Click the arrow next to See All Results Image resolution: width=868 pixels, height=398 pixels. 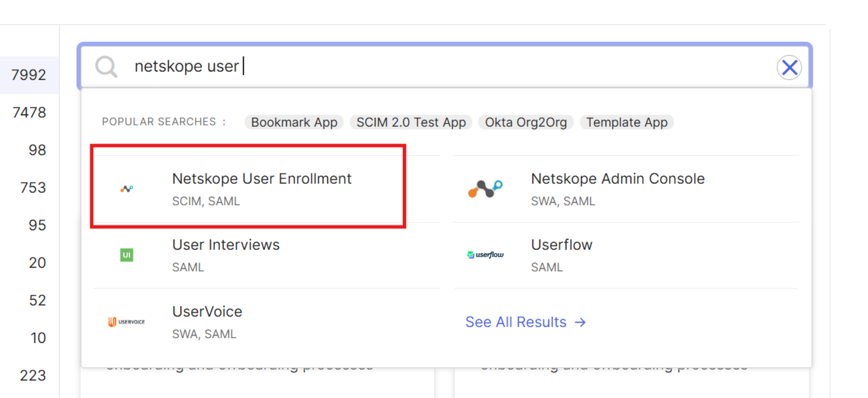[x=580, y=323]
